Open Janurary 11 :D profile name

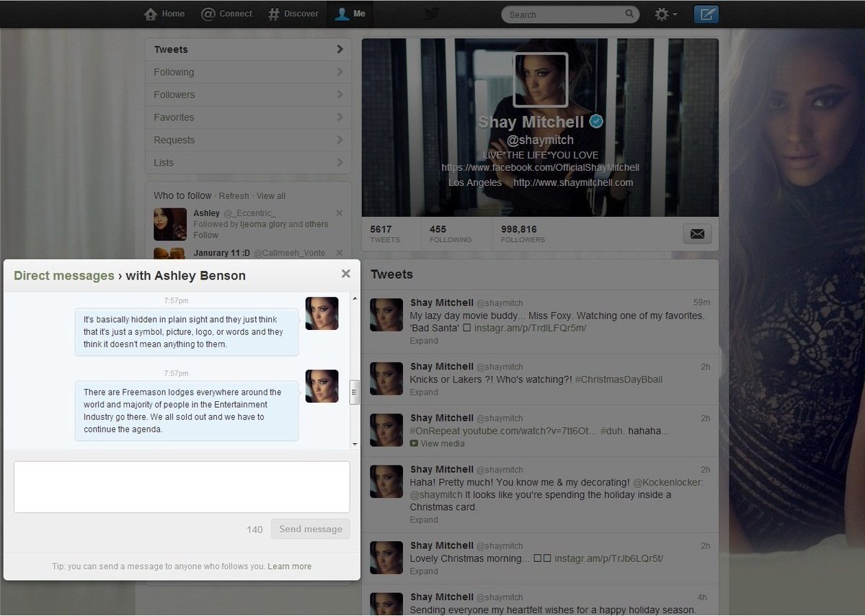pos(221,253)
